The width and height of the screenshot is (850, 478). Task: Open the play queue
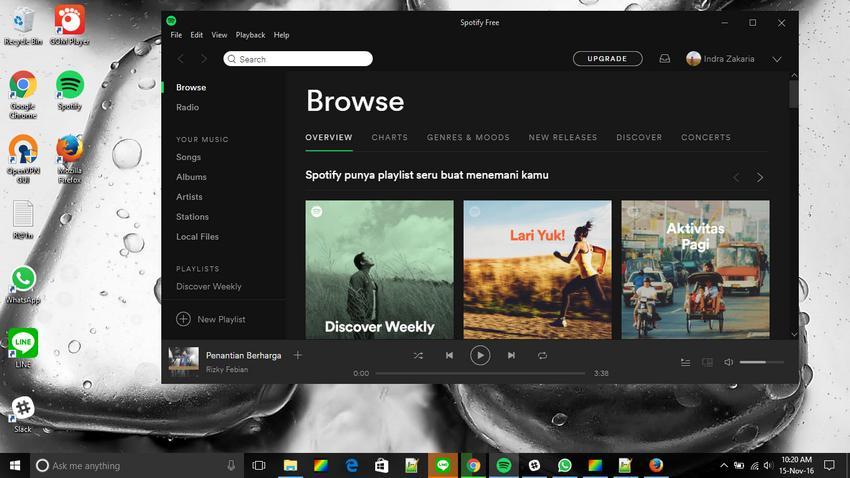coord(685,362)
